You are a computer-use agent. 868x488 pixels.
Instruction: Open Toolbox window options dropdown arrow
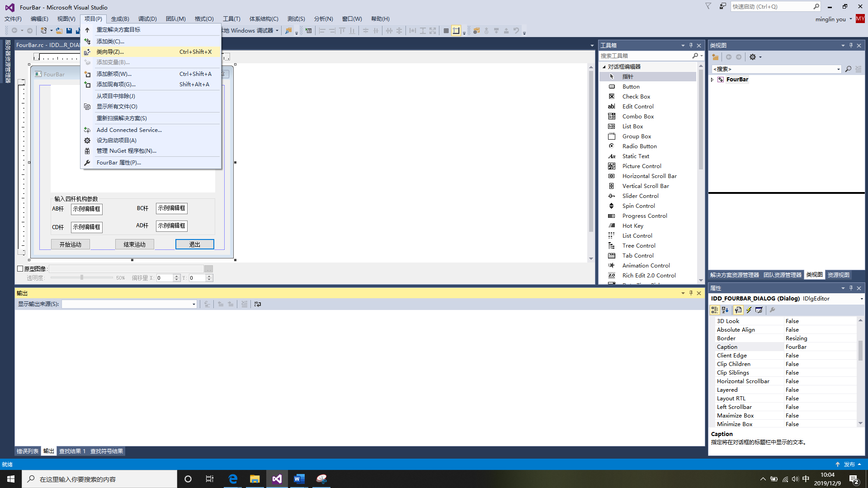(x=683, y=45)
